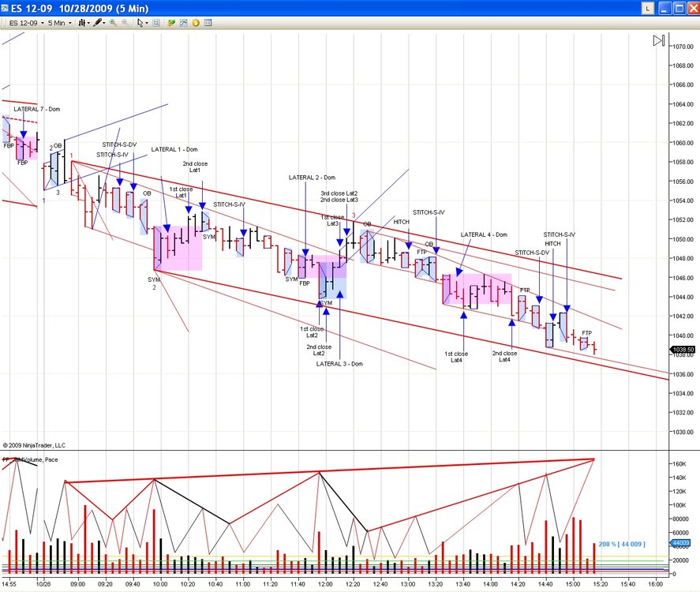Select the LATERAL 3 - Dom annotation
The width and height of the screenshot is (700, 592).
pos(339,364)
